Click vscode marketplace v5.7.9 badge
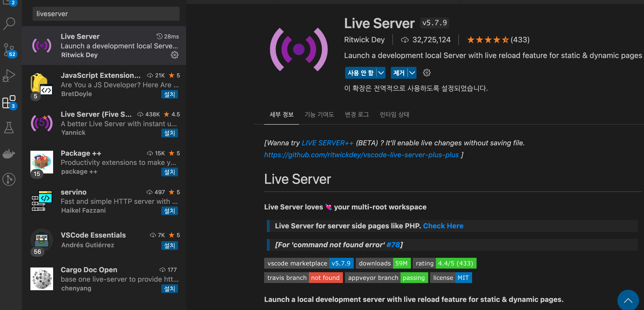The image size is (644, 310). point(309,263)
